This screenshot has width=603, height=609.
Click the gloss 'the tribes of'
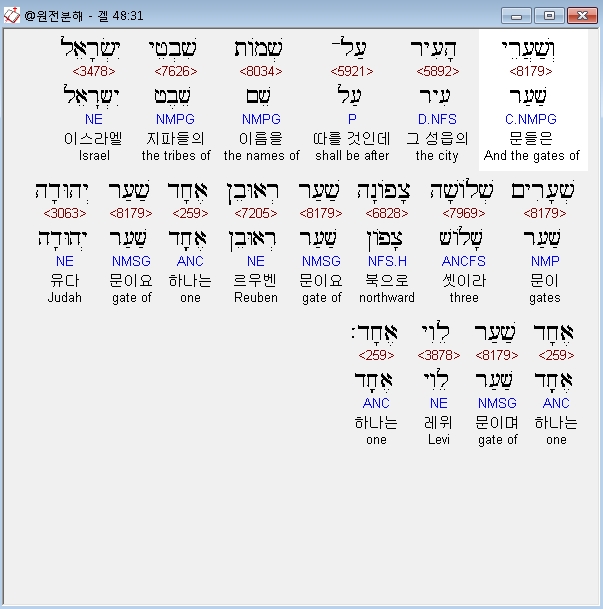coord(176,156)
